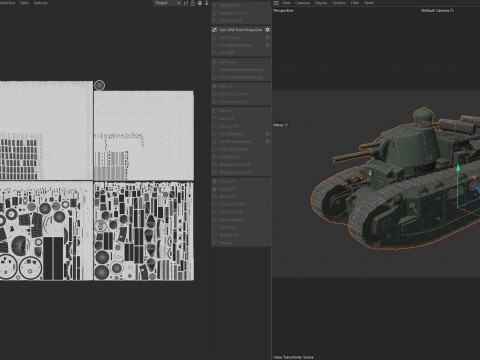480x360 pixels.
Task: Click View Transform: Scene status text
Action: click(x=293, y=357)
